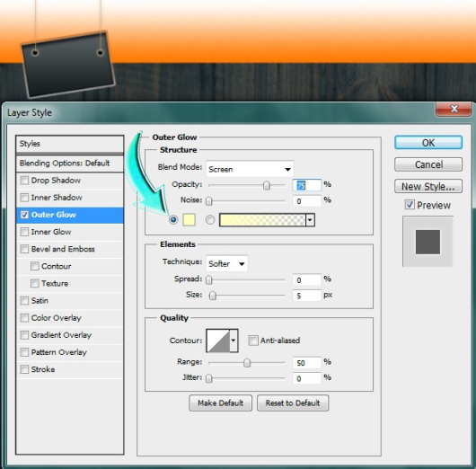The height and width of the screenshot is (469, 476).
Task: Click the yellow-to-transparent gradient bar
Action: click(x=262, y=220)
